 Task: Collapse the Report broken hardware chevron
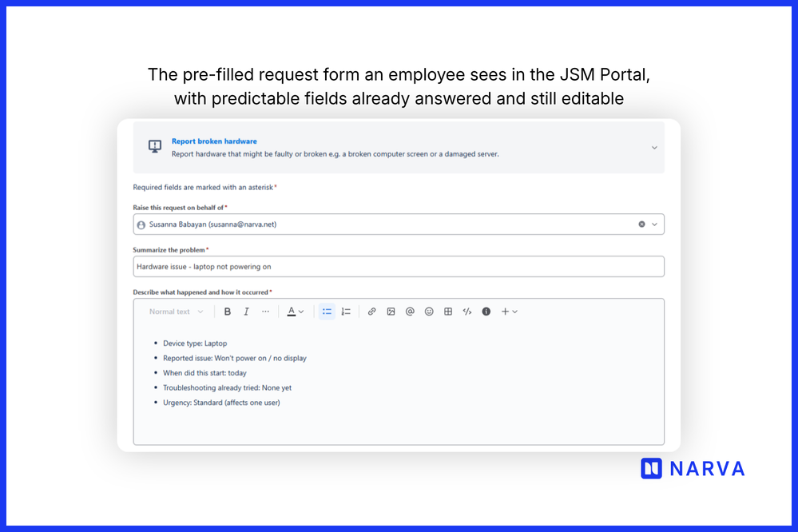coord(654,148)
